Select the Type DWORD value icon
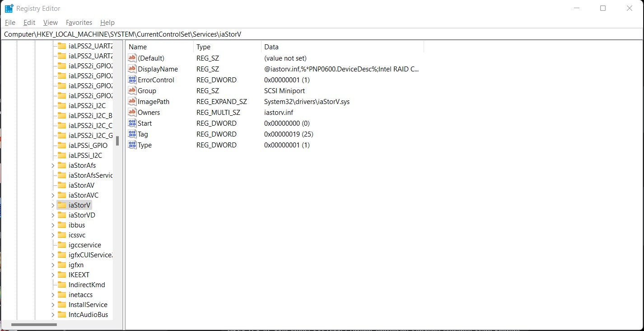644x331 pixels. (132, 145)
